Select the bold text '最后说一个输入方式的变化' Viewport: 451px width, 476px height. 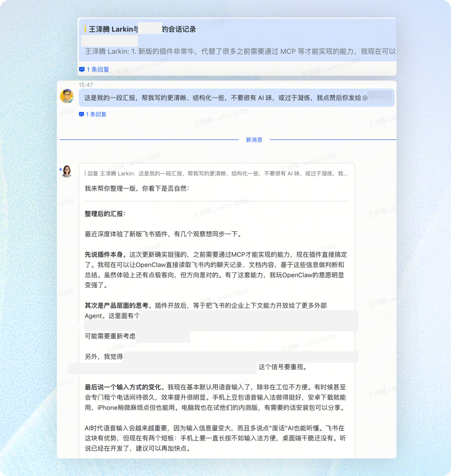pos(123,387)
